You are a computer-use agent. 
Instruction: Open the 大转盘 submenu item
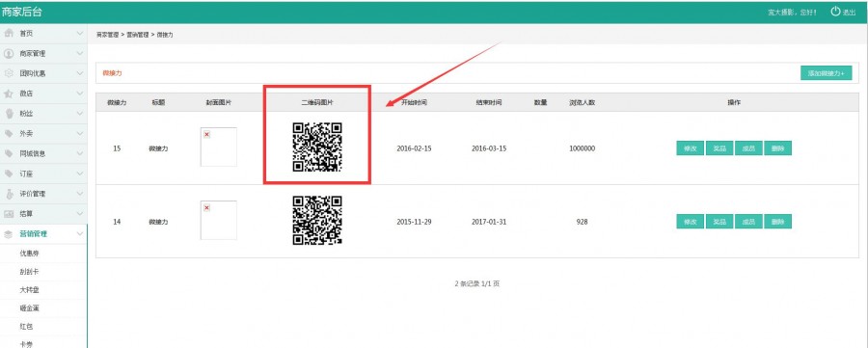29,290
